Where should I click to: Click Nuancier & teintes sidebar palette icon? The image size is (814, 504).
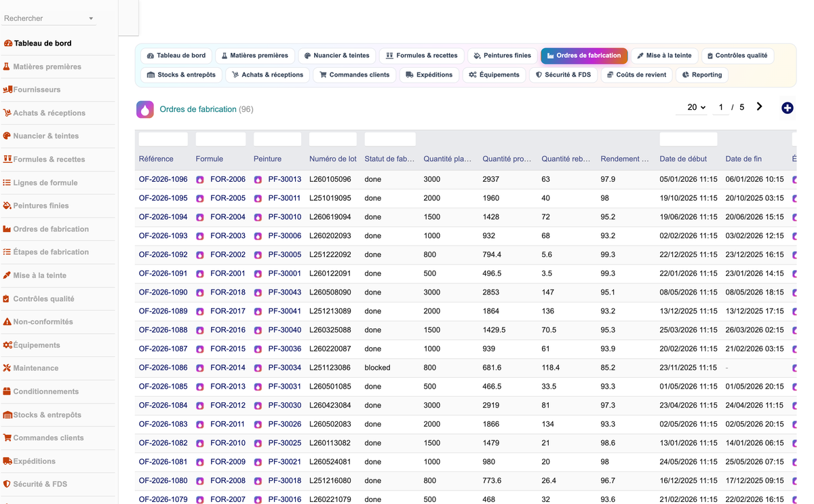[7, 136]
